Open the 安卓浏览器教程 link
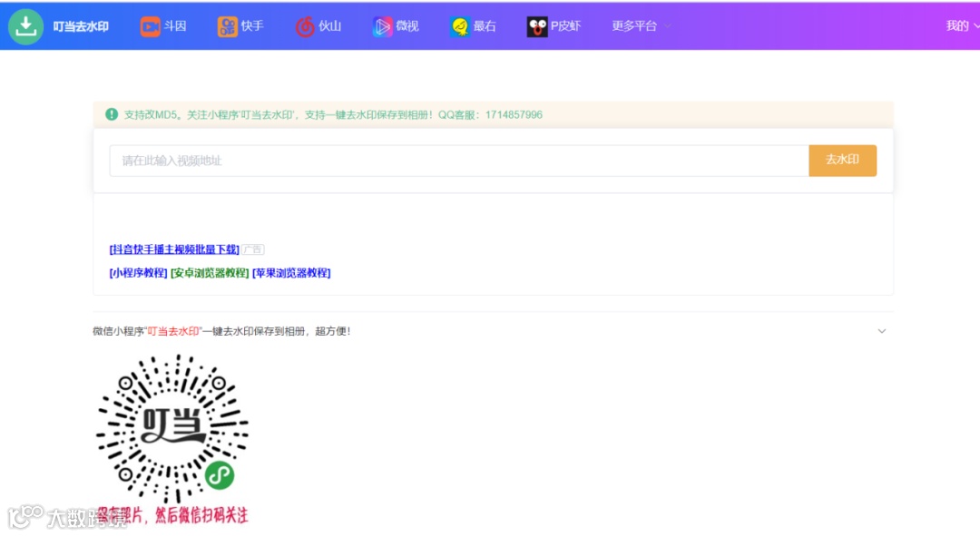The image size is (980, 536). click(210, 273)
